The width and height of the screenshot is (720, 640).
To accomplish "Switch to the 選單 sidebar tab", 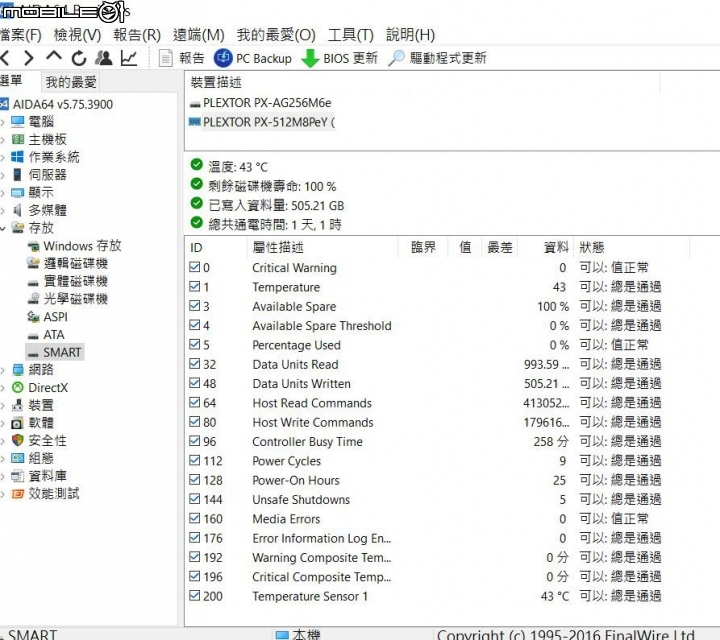I will pos(11,81).
